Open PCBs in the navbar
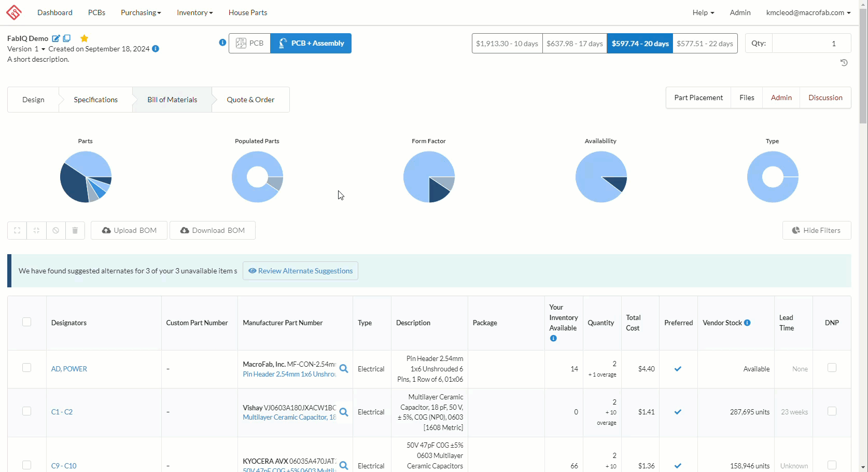868x472 pixels. coord(97,12)
